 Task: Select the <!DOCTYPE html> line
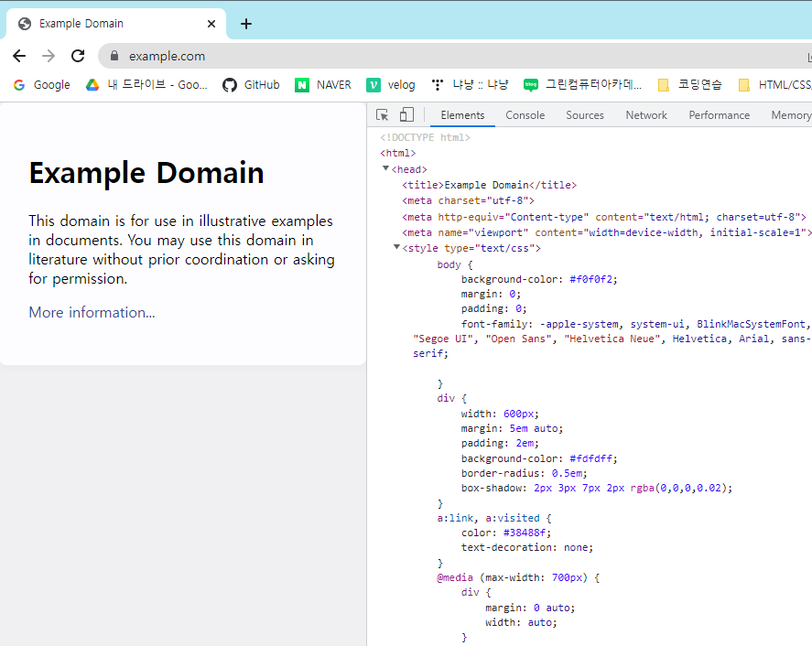(x=425, y=137)
